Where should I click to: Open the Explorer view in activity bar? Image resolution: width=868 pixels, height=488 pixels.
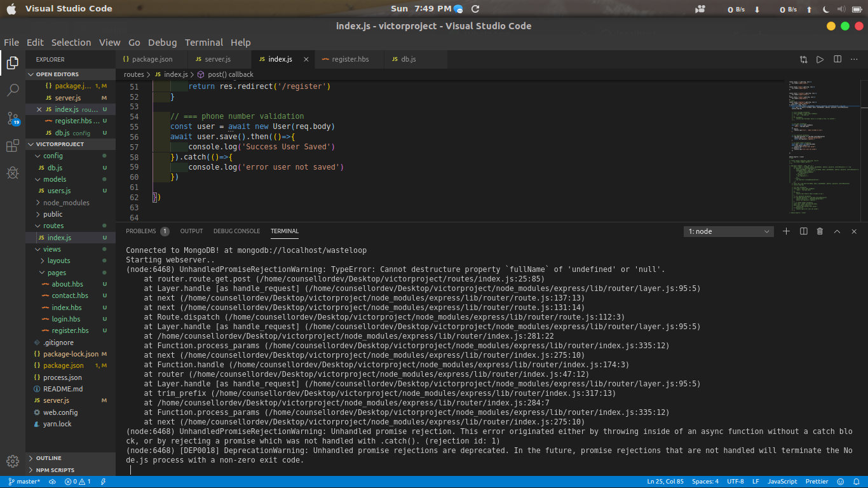point(12,62)
